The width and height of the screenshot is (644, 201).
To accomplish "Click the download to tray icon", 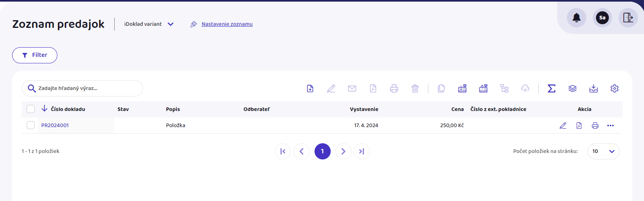I will (594, 88).
